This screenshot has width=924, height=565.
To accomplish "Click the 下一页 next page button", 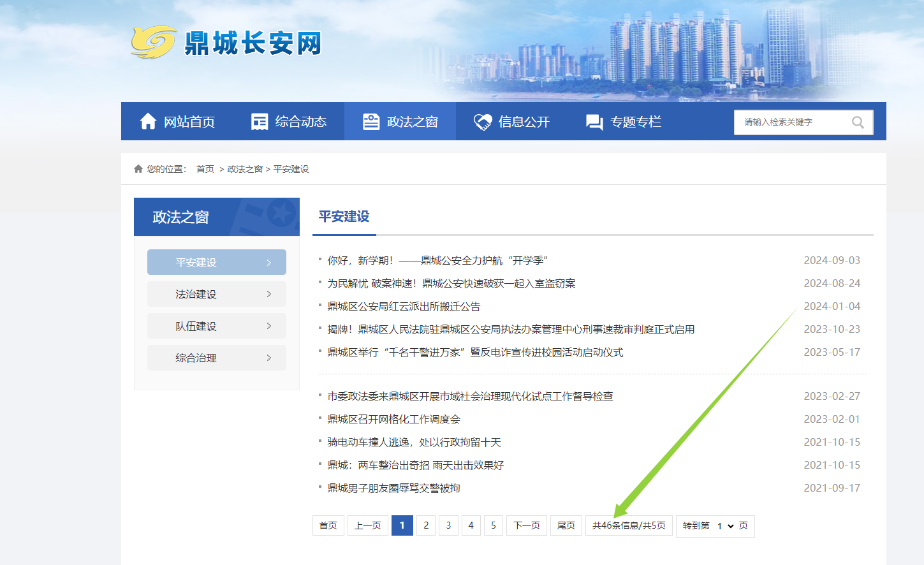I will click(527, 525).
